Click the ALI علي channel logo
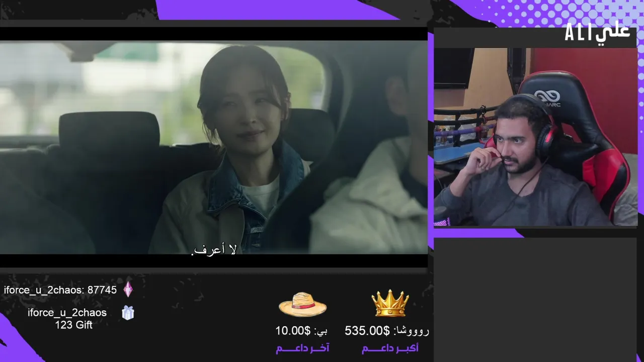644x362 pixels. click(597, 33)
